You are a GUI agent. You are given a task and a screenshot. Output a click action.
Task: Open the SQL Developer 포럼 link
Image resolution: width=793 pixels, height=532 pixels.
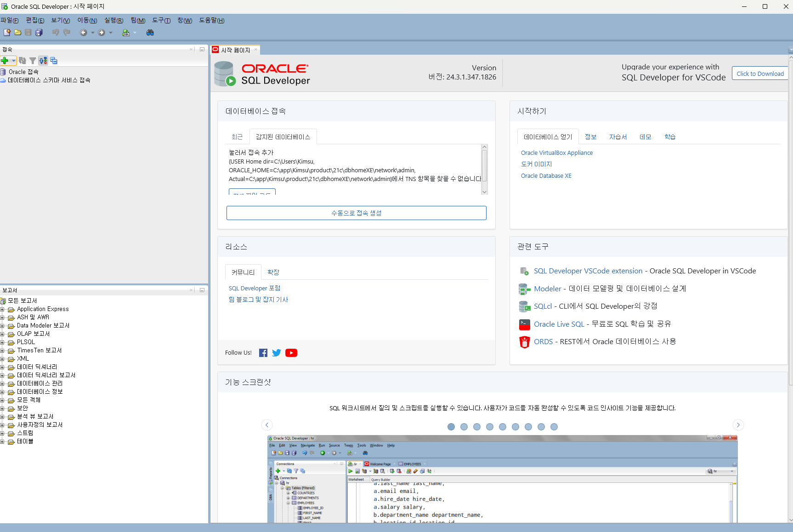[255, 289]
